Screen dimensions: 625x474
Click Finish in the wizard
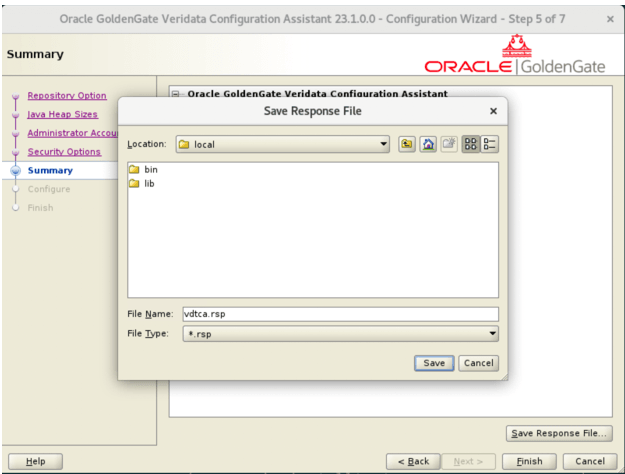(x=529, y=461)
